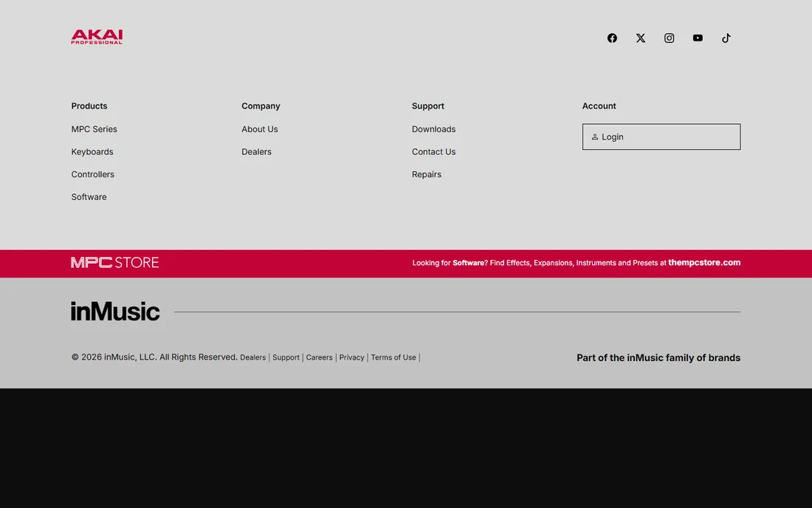Go to Downloads under Support
The width and height of the screenshot is (812, 508).
(x=433, y=129)
